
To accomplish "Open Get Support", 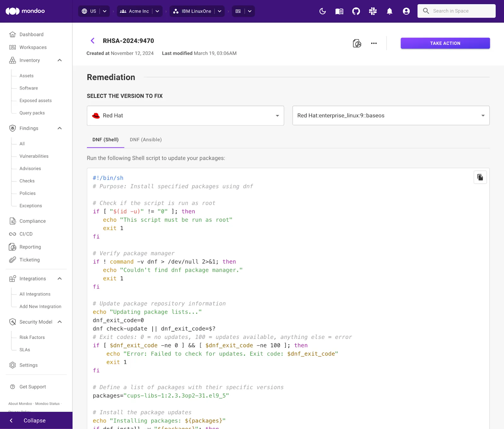I will pyautogui.click(x=33, y=387).
